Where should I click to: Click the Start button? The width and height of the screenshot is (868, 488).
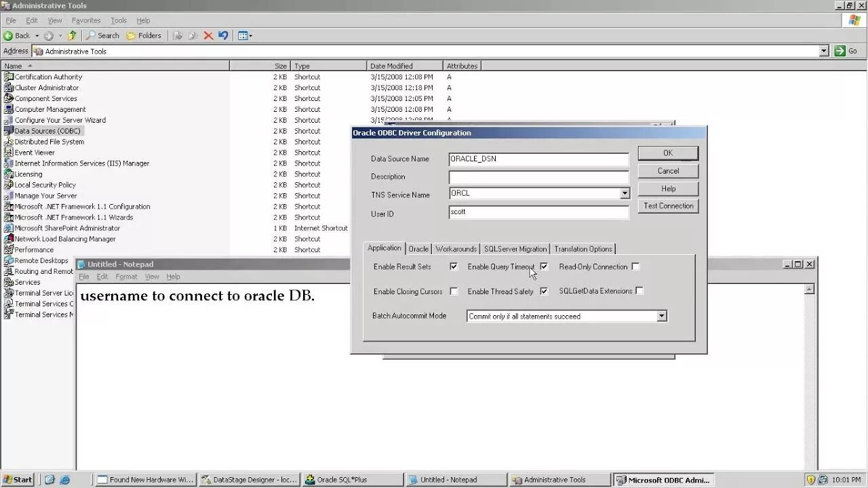(x=18, y=480)
